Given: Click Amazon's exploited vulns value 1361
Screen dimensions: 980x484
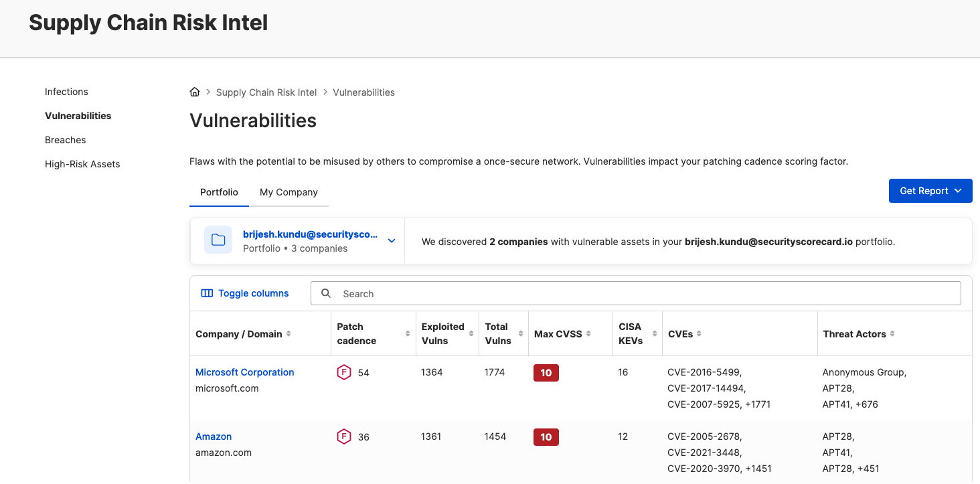Looking at the screenshot, I should [x=431, y=436].
